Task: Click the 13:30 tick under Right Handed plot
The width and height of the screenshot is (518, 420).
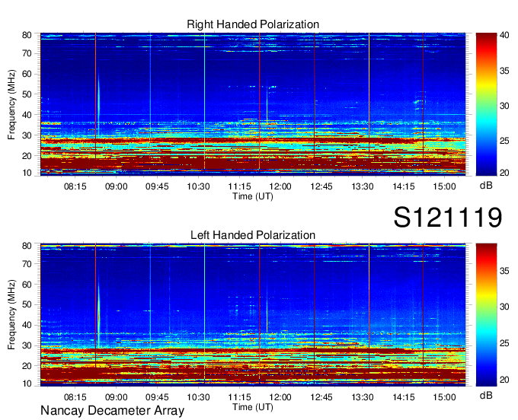Action: pos(363,186)
